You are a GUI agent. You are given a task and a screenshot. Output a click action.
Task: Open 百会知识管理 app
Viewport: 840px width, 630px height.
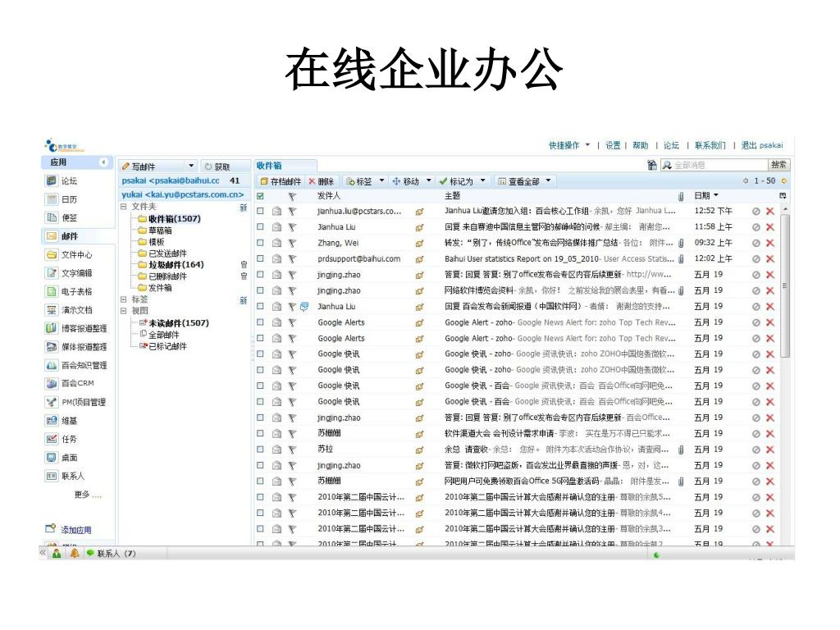point(76,365)
